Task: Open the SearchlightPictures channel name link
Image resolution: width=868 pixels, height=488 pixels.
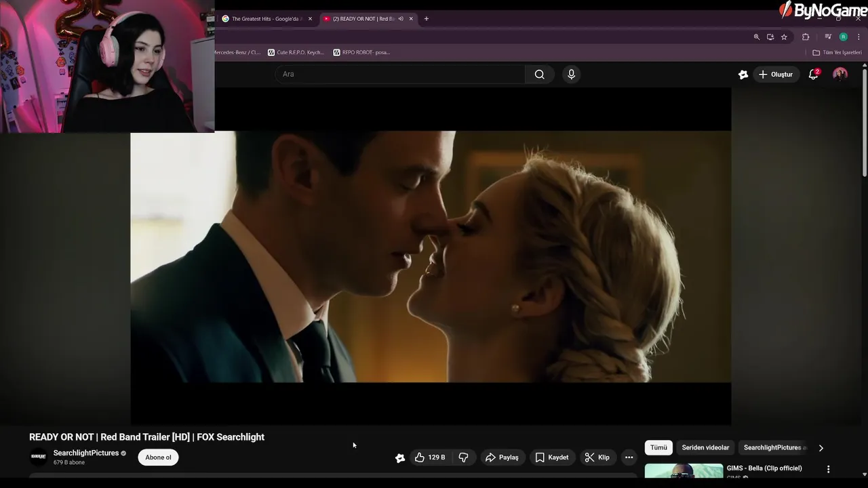Action: [86, 453]
